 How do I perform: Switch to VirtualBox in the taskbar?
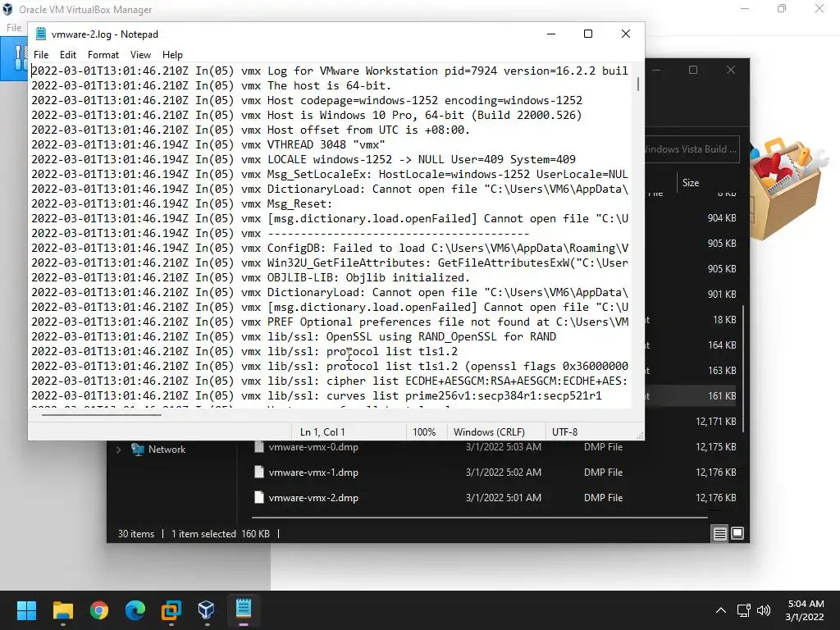pos(206,609)
